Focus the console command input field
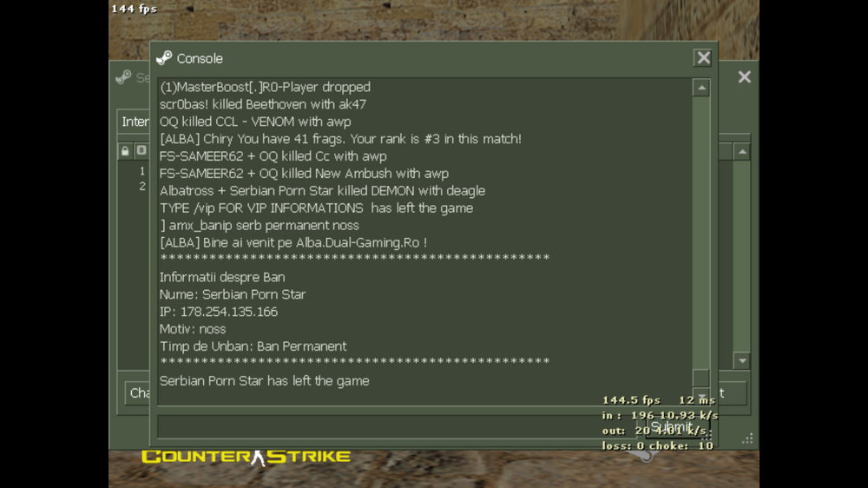Viewport: 868px width, 488px height. 398,426
